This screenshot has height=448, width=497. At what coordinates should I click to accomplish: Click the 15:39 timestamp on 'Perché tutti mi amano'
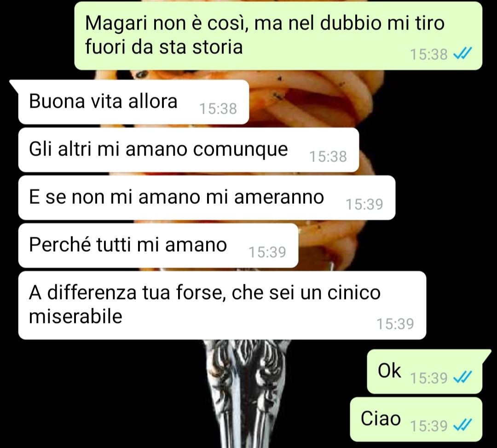coord(267,253)
